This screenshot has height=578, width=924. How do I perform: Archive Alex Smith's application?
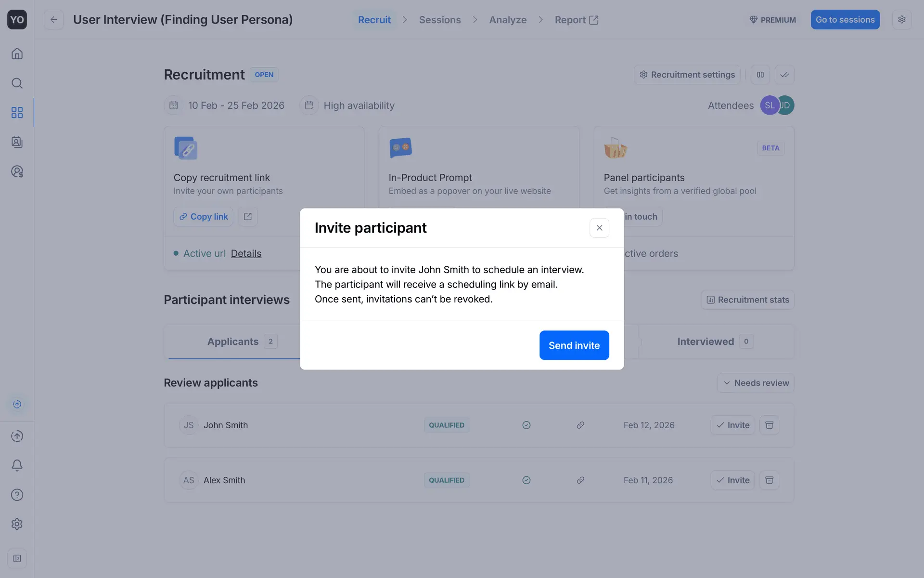pyautogui.click(x=769, y=480)
